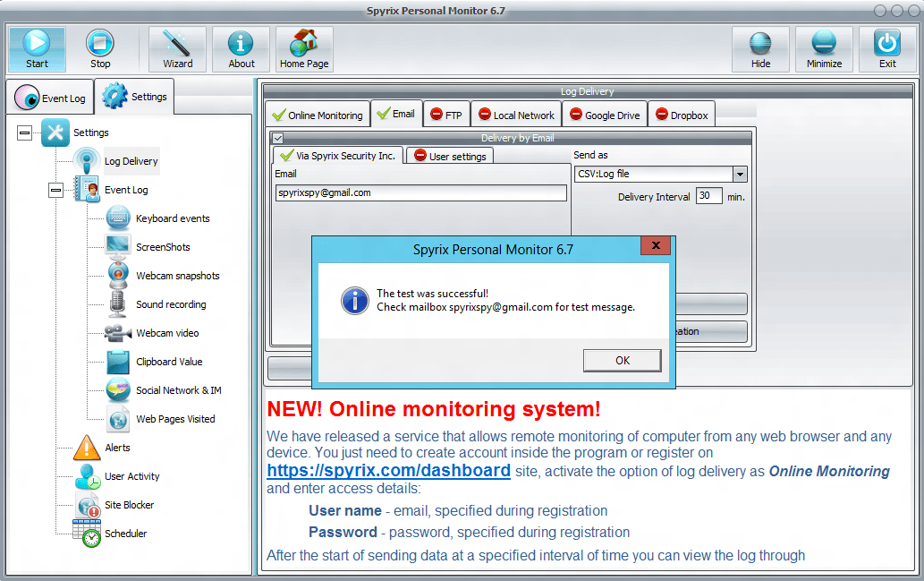This screenshot has width=924, height=581.
Task: Click the Email address input field
Action: coord(421,192)
